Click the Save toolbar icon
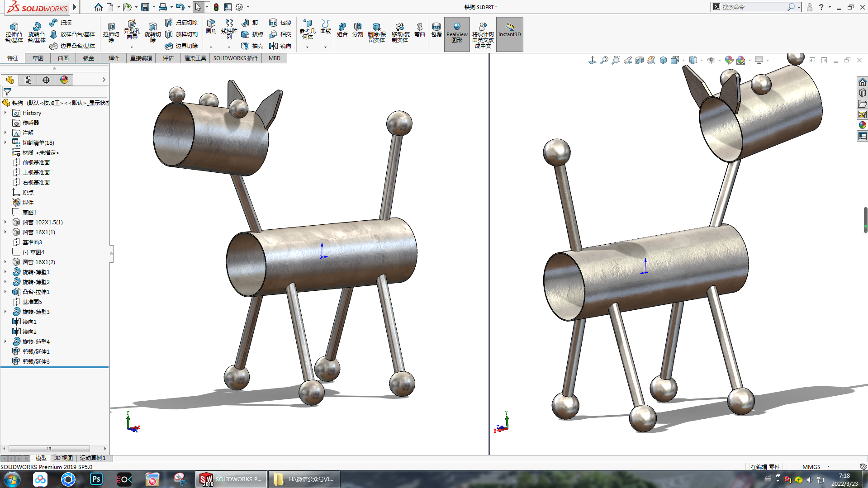The image size is (868, 488). click(145, 7)
